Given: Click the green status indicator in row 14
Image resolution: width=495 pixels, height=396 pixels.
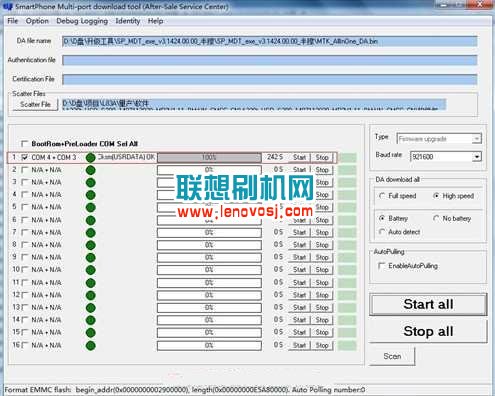Looking at the screenshot, I should click(x=90, y=320).
